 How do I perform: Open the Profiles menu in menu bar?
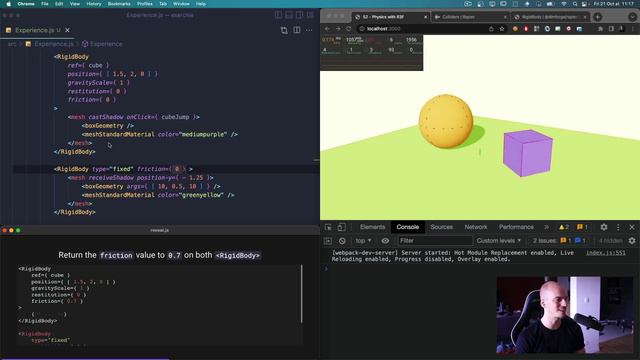[x=144, y=4]
